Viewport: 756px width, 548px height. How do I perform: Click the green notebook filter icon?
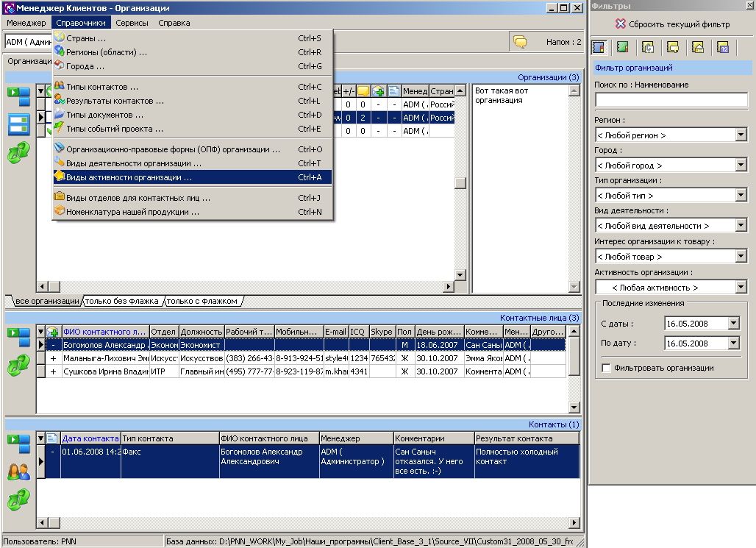click(623, 47)
